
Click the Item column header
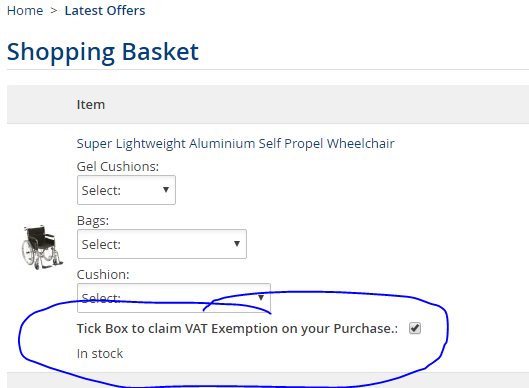click(x=91, y=105)
